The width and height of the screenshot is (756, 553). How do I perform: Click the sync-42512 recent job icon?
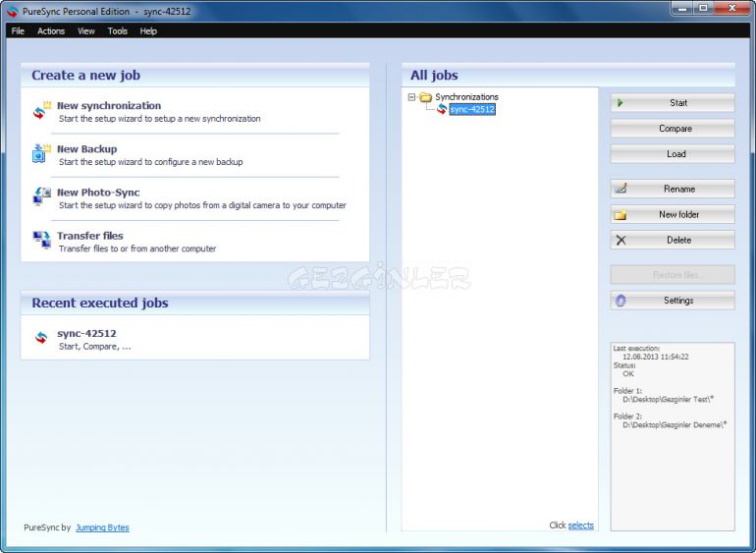pyautogui.click(x=41, y=338)
